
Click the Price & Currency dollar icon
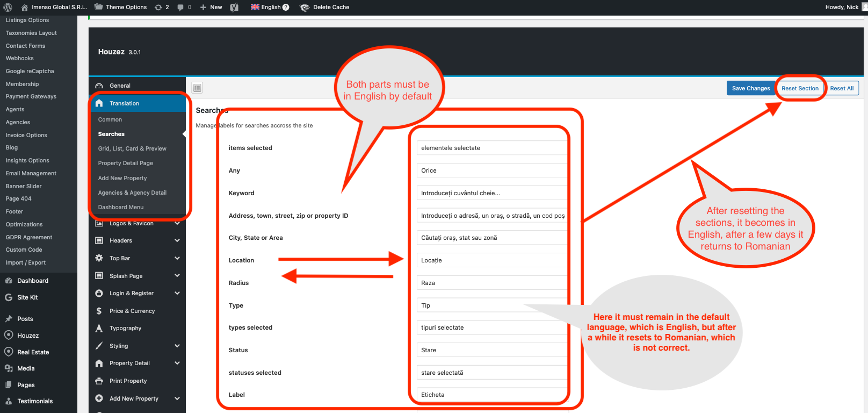pos(99,311)
